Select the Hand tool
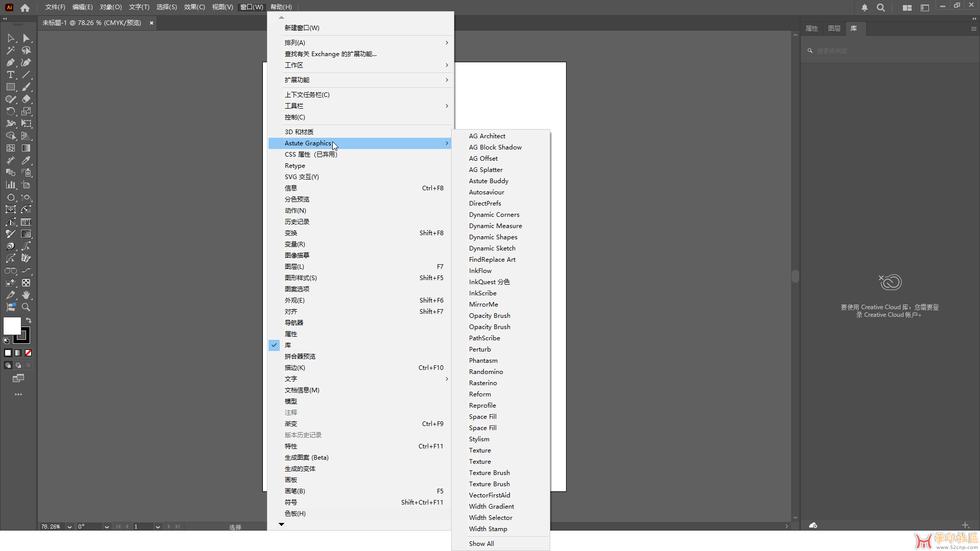Viewport: 980px width, 551px height. click(x=26, y=295)
